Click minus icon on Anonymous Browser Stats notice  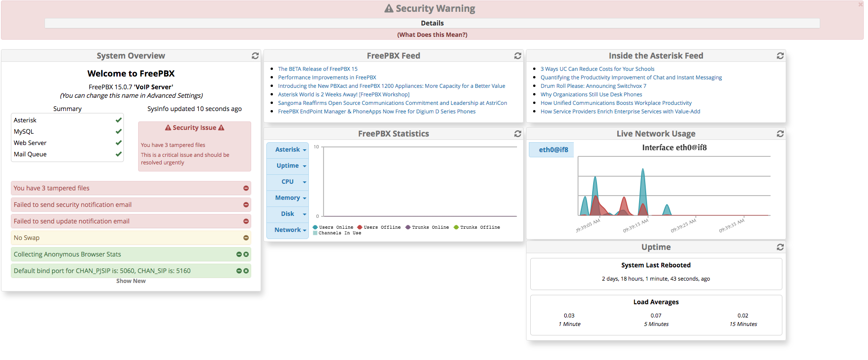pyautogui.click(x=239, y=254)
